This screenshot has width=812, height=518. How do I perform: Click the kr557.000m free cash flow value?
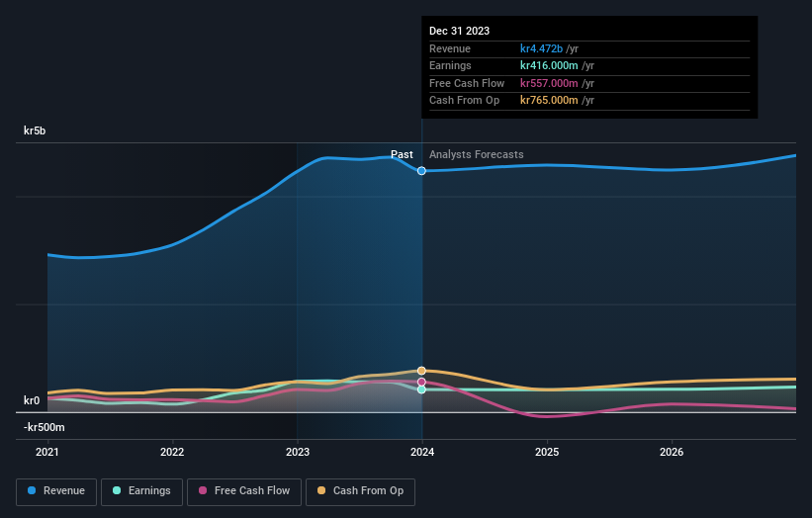549,83
